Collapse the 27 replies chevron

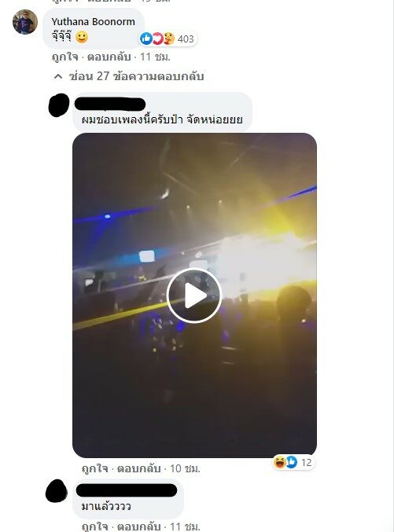coord(58,76)
